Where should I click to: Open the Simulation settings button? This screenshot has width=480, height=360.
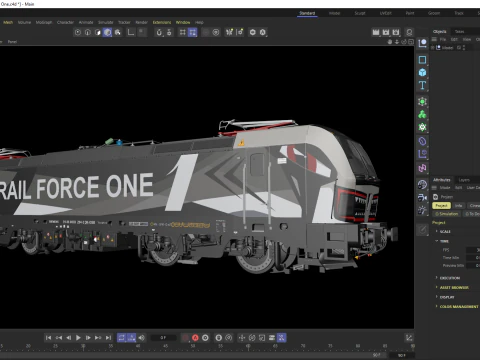(x=447, y=214)
